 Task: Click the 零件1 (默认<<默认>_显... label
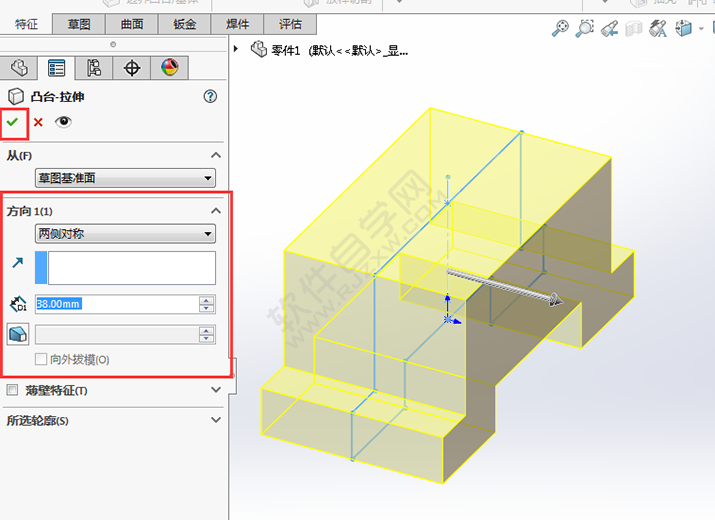click(x=340, y=50)
